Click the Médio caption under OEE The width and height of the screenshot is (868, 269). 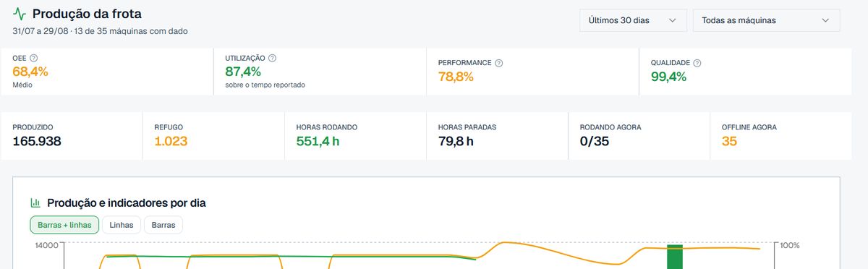22,85
